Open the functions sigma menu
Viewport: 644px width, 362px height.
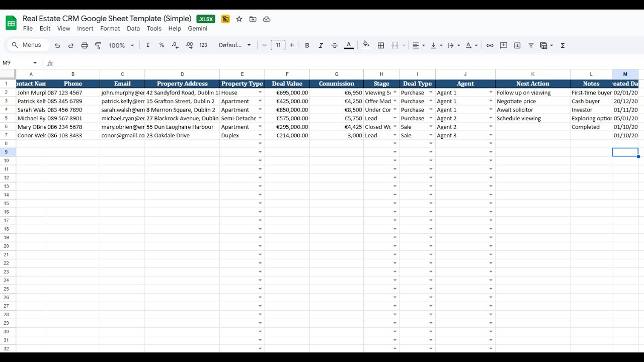[x=562, y=45]
